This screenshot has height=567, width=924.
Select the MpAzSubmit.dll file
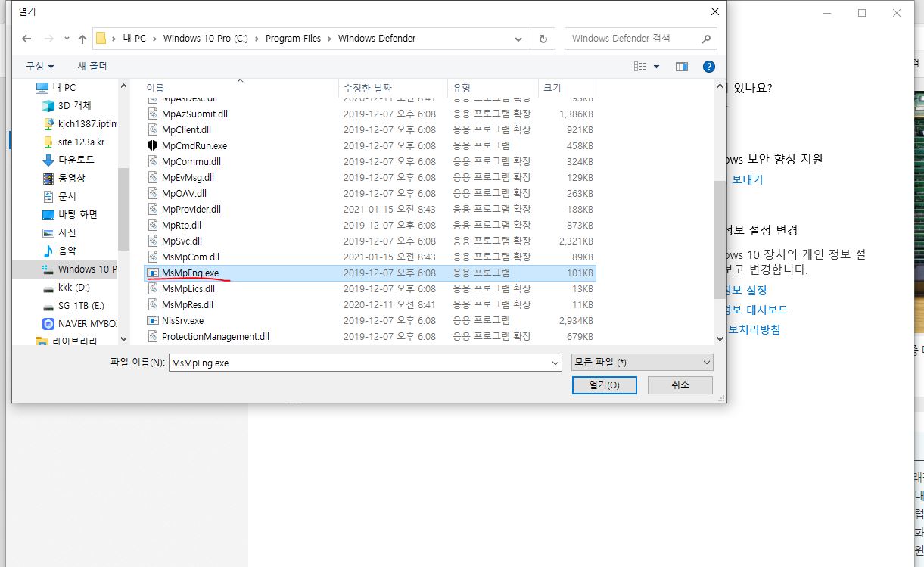(370, 114)
